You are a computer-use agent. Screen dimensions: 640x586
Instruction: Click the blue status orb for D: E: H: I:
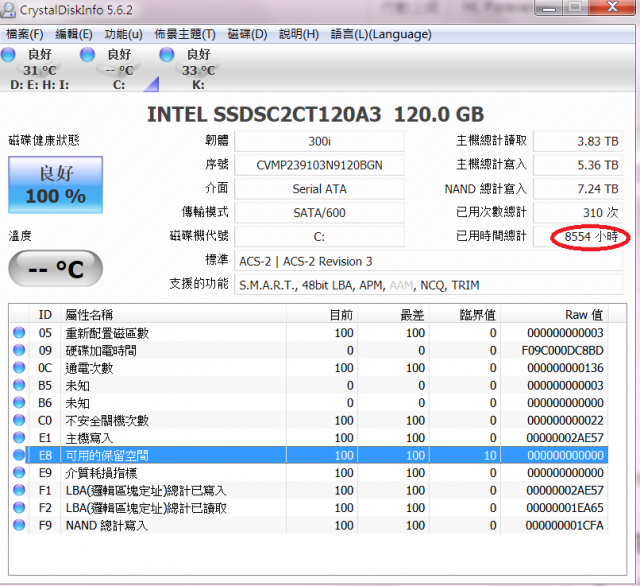click(x=8, y=54)
